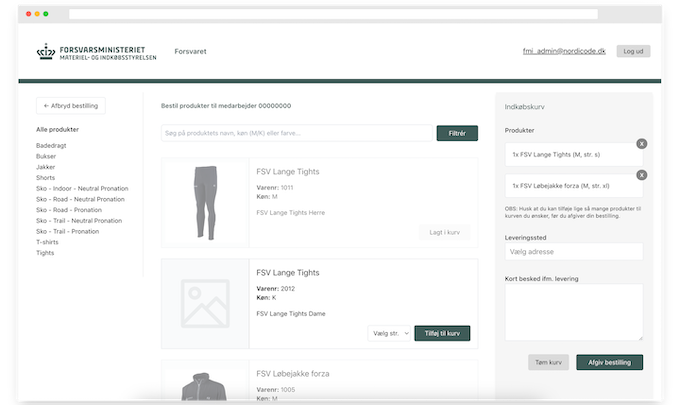Click the Forsvaret navigation item
Screen dimensions: 680x405
(190, 52)
